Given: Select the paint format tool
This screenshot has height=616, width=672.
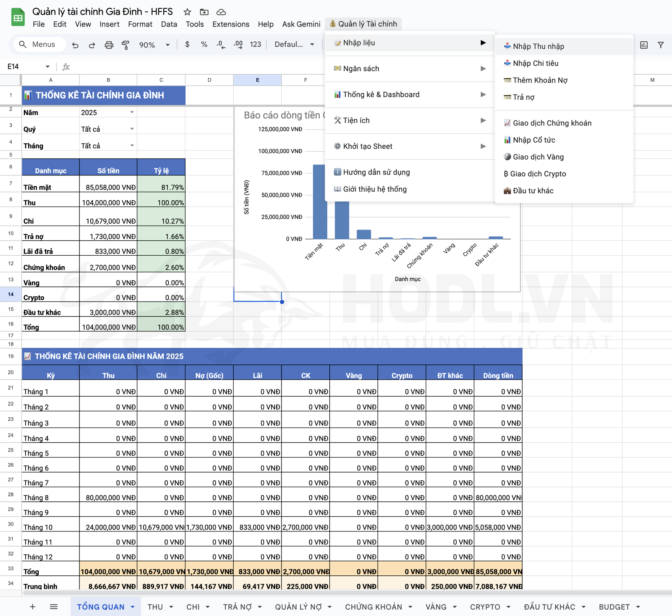Looking at the screenshot, I should tap(125, 45).
